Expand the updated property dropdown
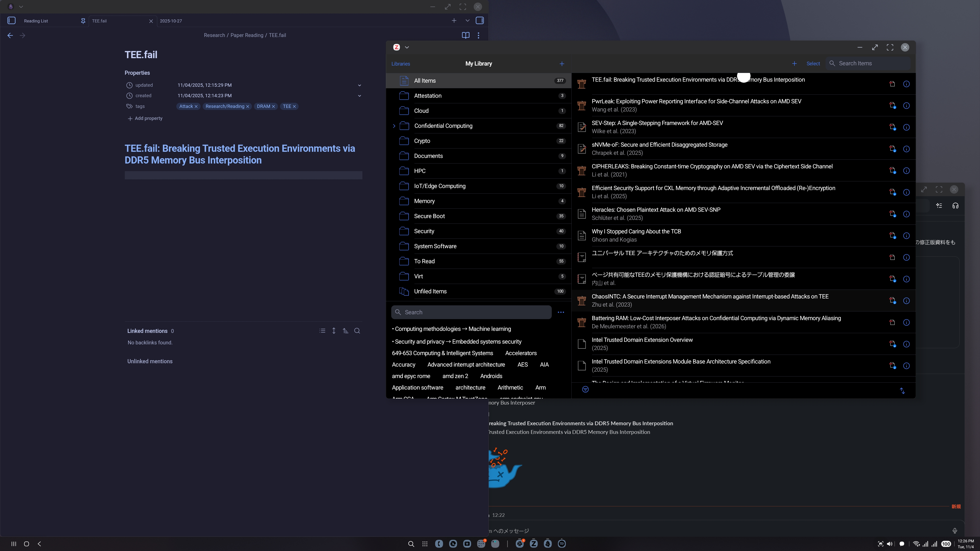980x551 pixels. pyautogui.click(x=359, y=85)
